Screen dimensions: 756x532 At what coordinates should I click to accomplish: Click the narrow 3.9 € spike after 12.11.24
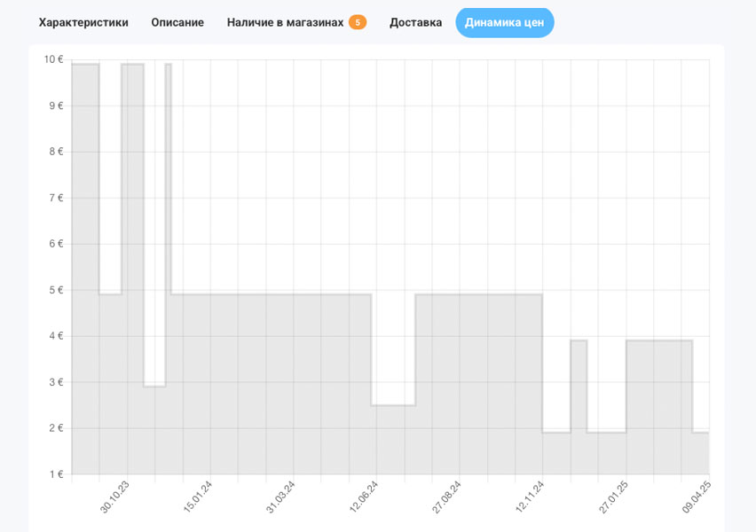tap(579, 406)
